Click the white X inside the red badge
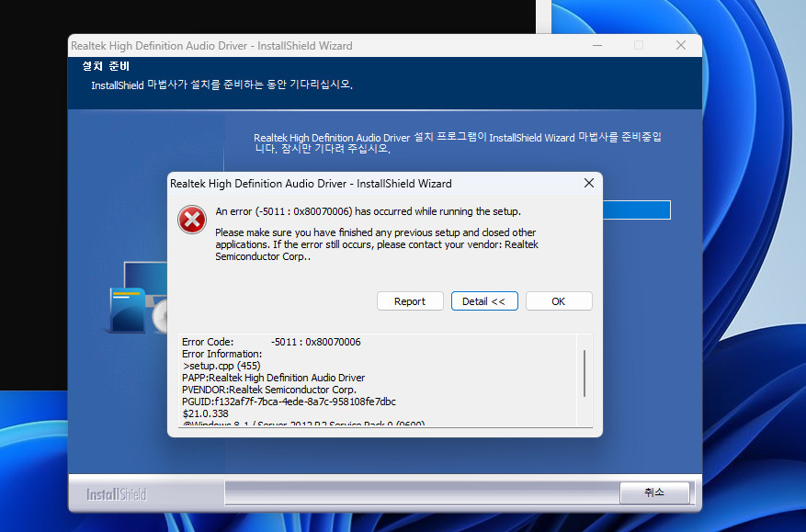Screen dimensions: 806x532 [x=192, y=220]
